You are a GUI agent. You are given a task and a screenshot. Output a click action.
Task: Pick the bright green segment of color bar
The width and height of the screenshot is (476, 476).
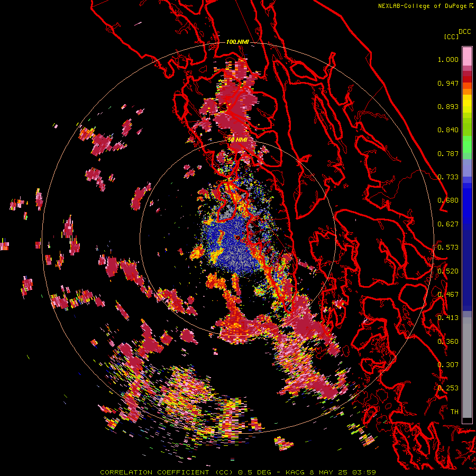[x=467, y=144]
